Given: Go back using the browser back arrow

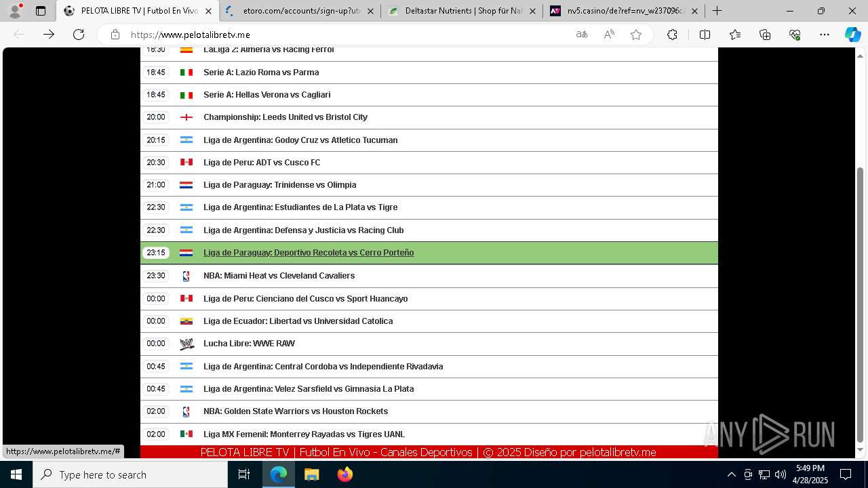Looking at the screenshot, I should pyautogui.click(x=19, y=35).
